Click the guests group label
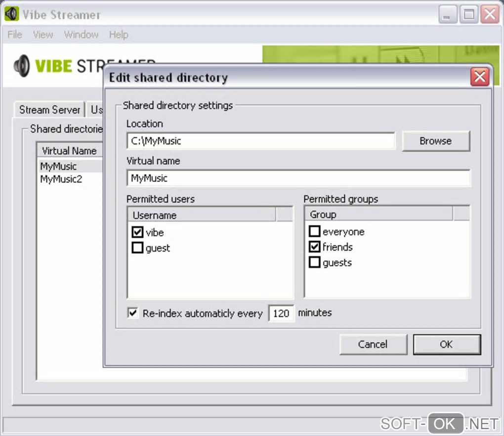 tap(337, 262)
